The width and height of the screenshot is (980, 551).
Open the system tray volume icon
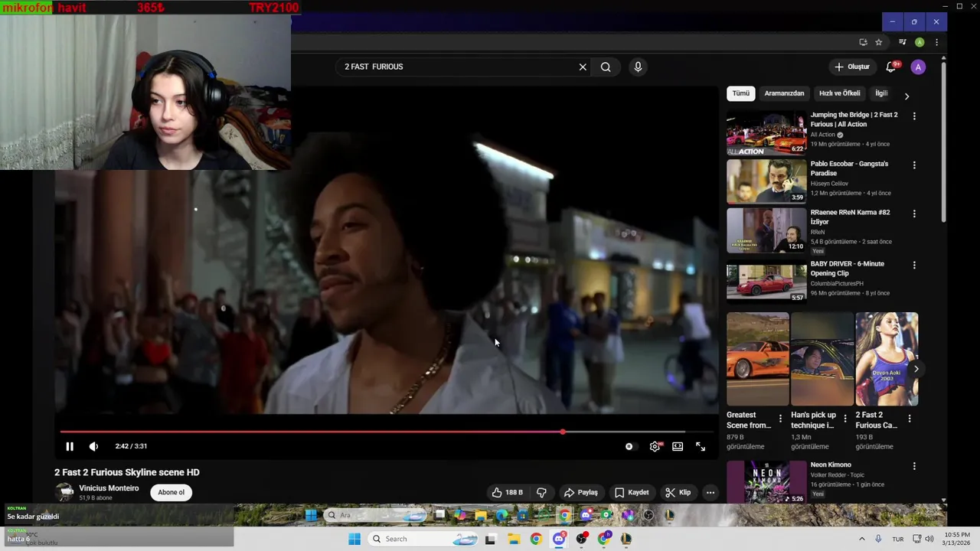(x=929, y=539)
